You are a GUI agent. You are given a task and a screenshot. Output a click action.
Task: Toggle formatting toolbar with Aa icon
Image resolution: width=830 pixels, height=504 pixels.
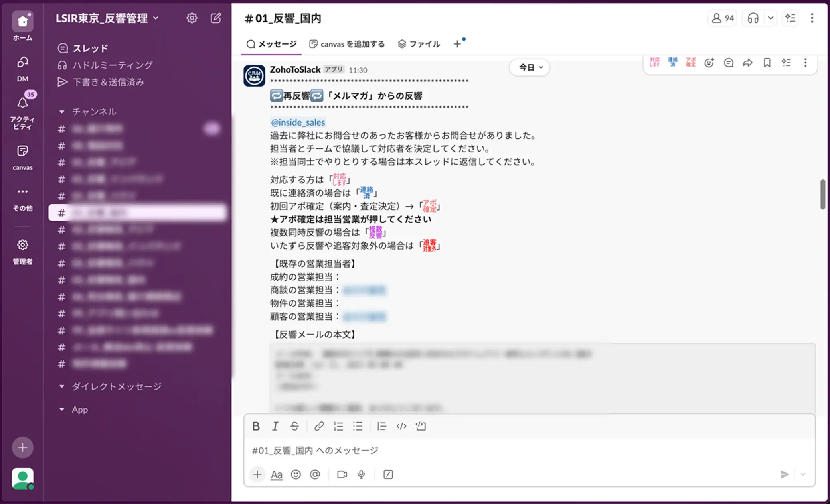pos(277,474)
